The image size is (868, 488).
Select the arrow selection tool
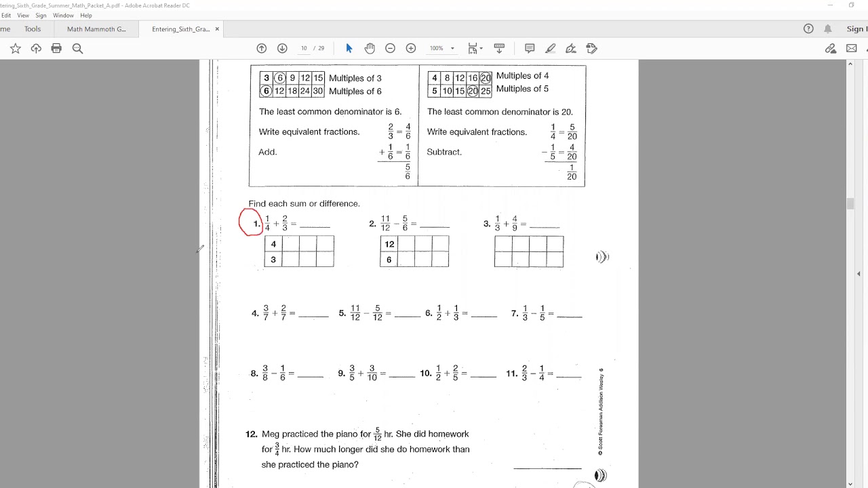349,48
